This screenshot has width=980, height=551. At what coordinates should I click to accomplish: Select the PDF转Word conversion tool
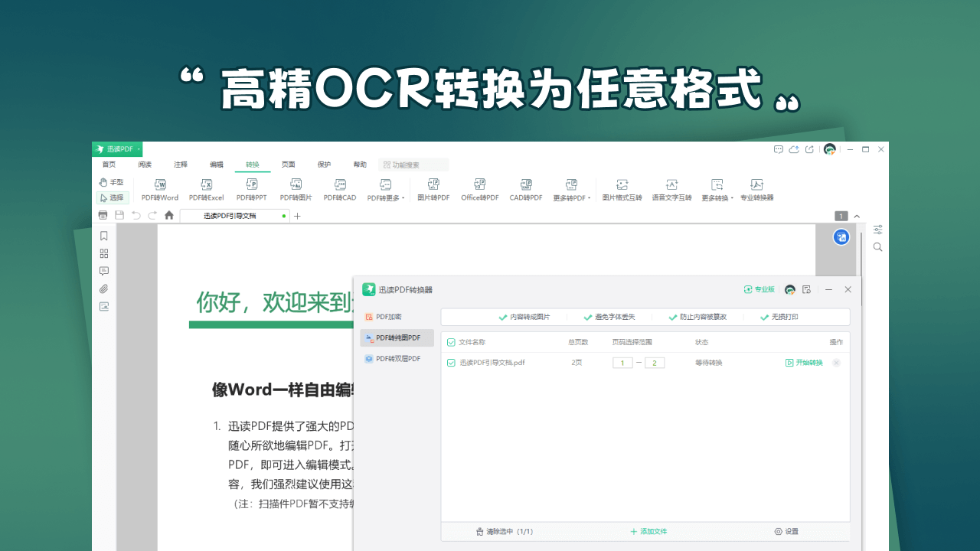click(x=159, y=190)
